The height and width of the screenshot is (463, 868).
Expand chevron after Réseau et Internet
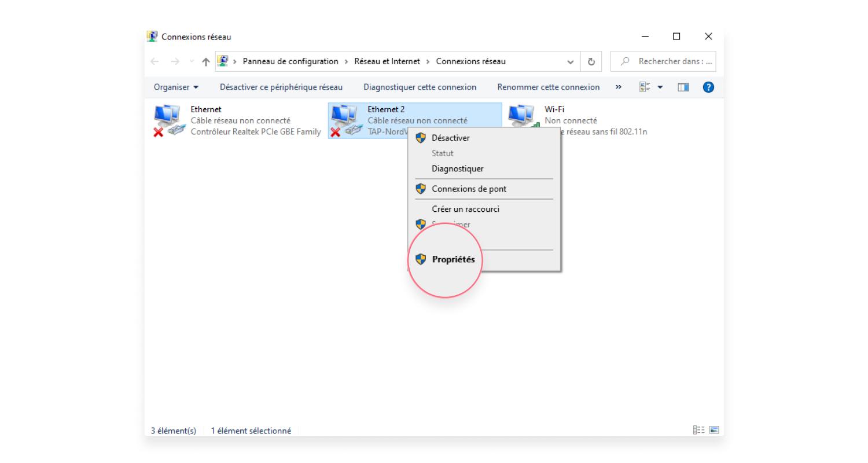click(x=428, y=61)
